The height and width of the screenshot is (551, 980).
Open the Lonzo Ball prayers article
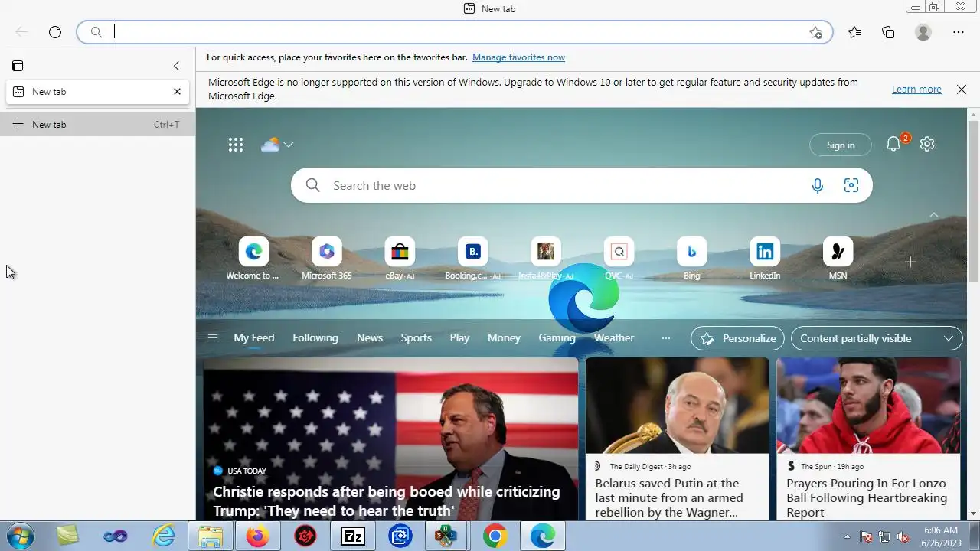868,439
